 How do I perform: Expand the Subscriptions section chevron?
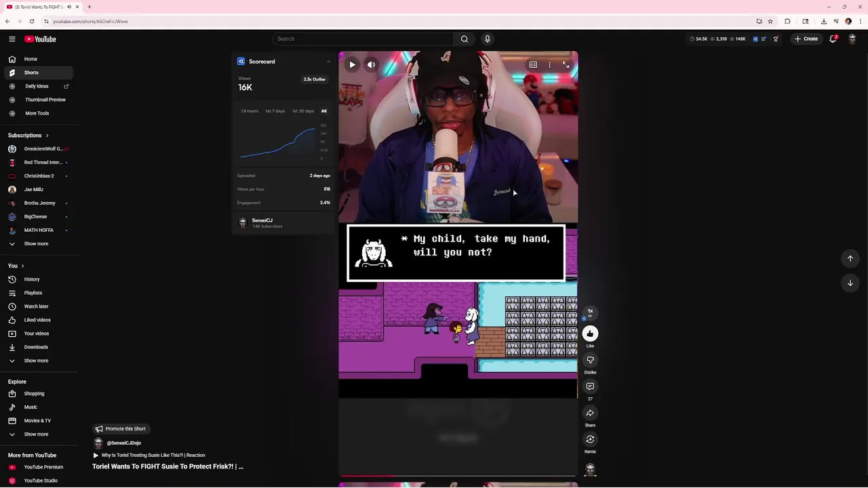pos(47,136)
